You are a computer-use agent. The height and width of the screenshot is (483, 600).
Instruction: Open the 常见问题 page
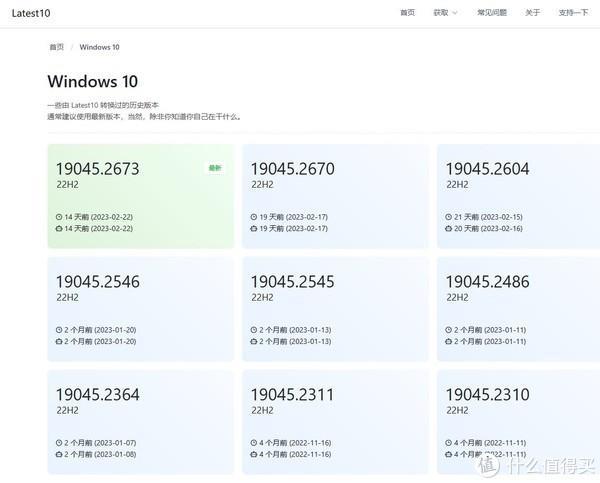click(x=492, y=13)
